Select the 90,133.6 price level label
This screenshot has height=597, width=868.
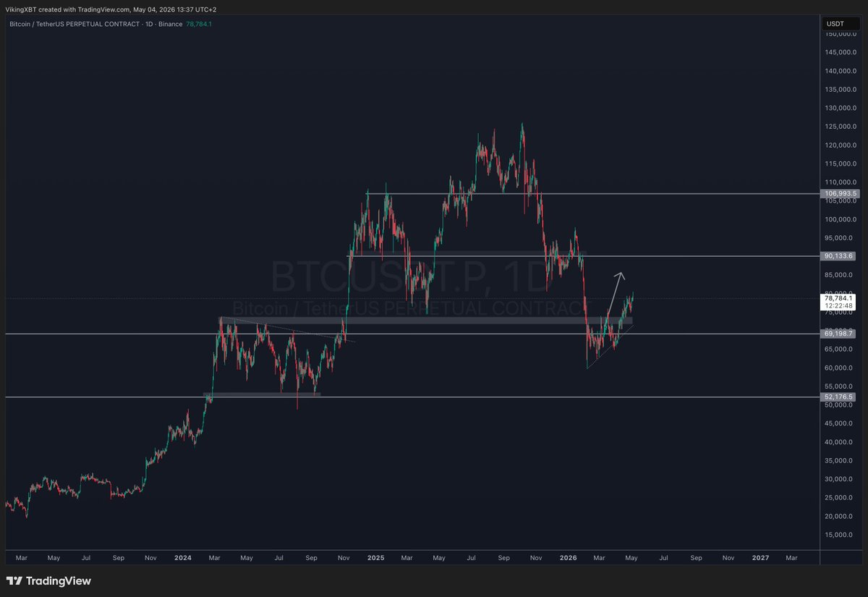tap(840, 256)
